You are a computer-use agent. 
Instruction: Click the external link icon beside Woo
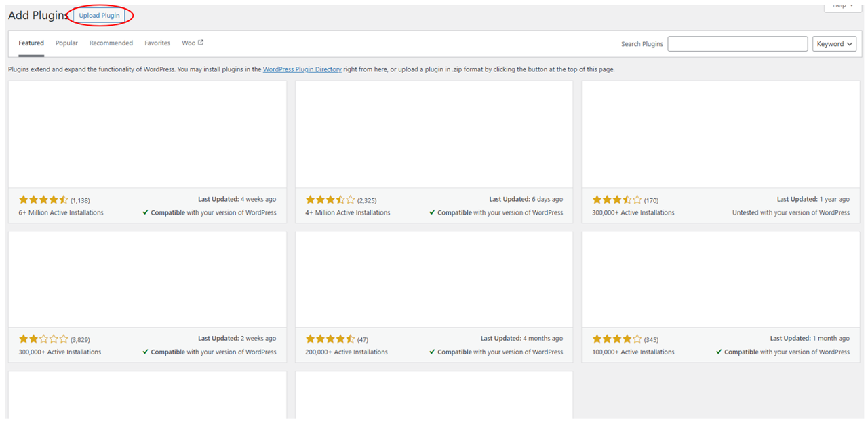tap(201, 43)
